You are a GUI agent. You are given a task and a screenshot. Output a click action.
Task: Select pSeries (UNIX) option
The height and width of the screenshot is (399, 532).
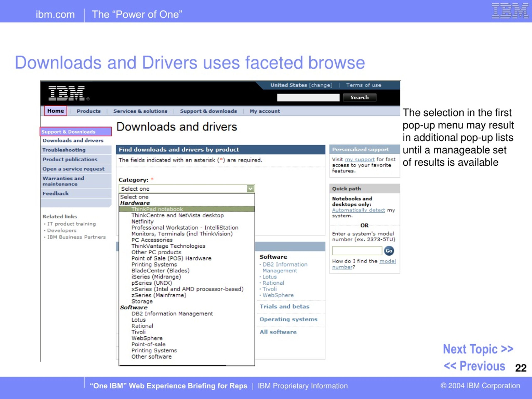[151, 283]
